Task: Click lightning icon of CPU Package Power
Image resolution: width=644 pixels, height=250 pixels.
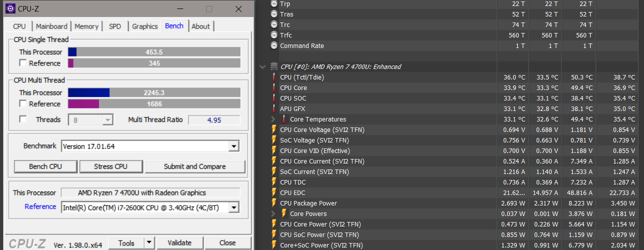Action: click(274, 203)
